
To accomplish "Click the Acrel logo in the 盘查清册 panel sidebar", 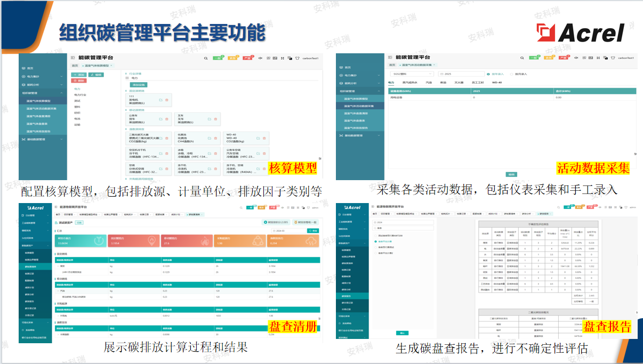I will click(x=36, y=207).
